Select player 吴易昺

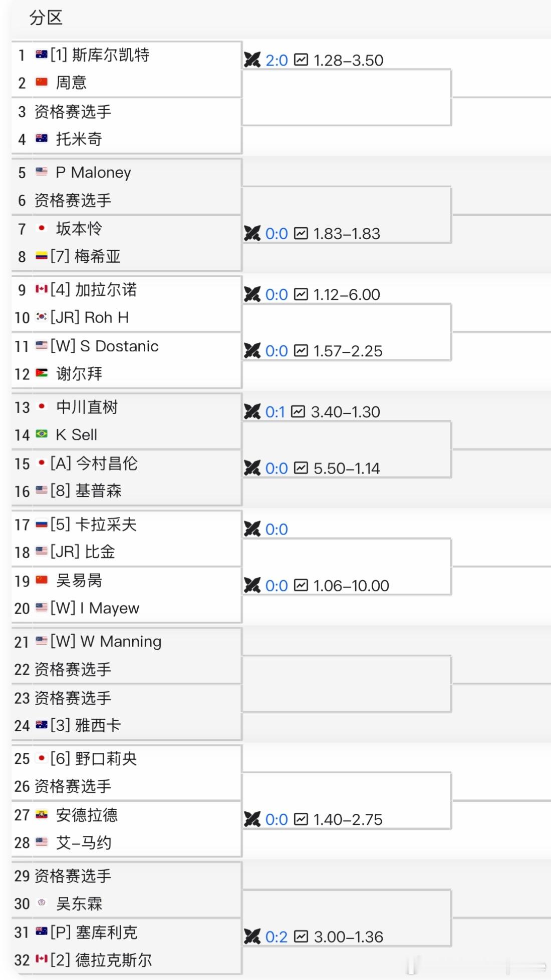click(x=79, y=581)
